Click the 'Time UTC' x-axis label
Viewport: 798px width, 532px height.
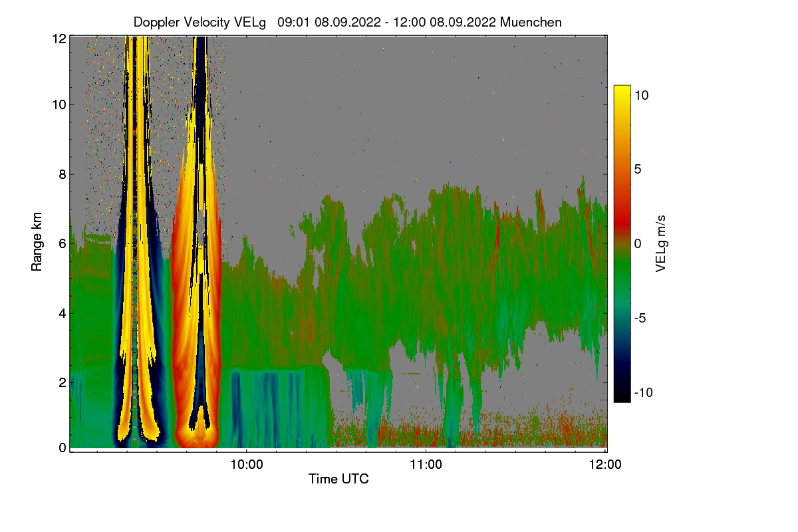pos(338,479)
